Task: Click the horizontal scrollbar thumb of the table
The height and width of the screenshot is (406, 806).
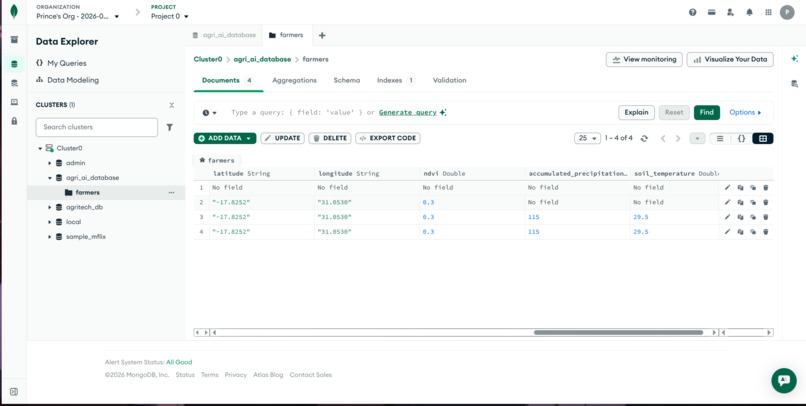Action: pos(618,333)
